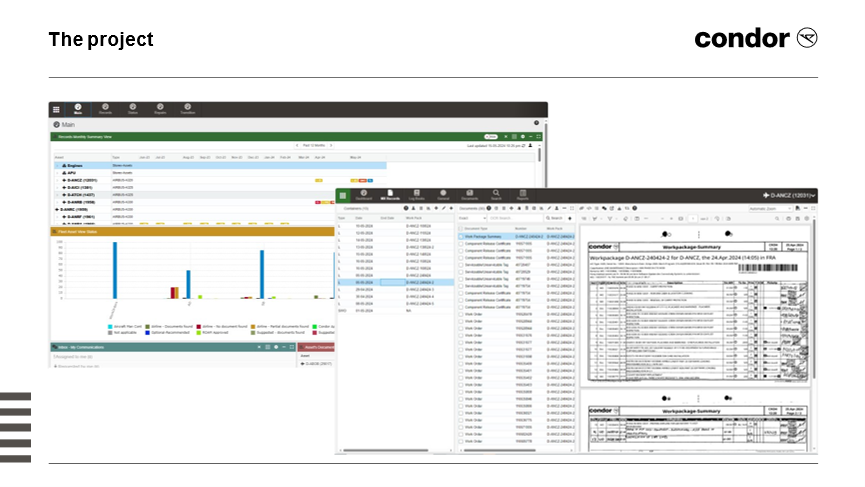Go to next period after Past 12 Months
Viewport: 865px width, 487px height.
pos(331,145)
